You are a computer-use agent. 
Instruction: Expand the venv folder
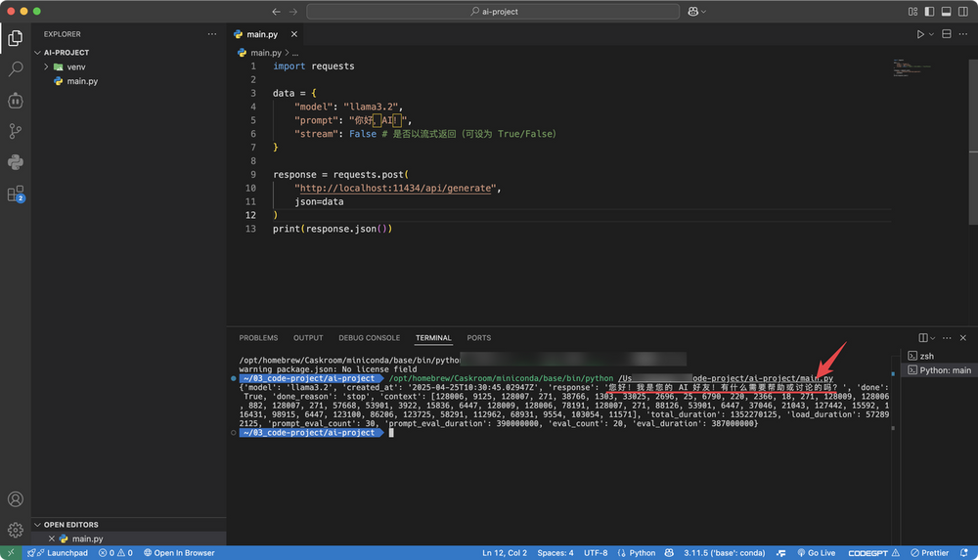click(75, 66)
